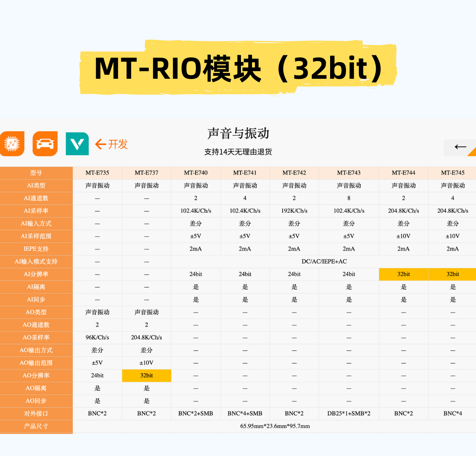
Task: Click the back arrow button at right
Action: point(460,147)
